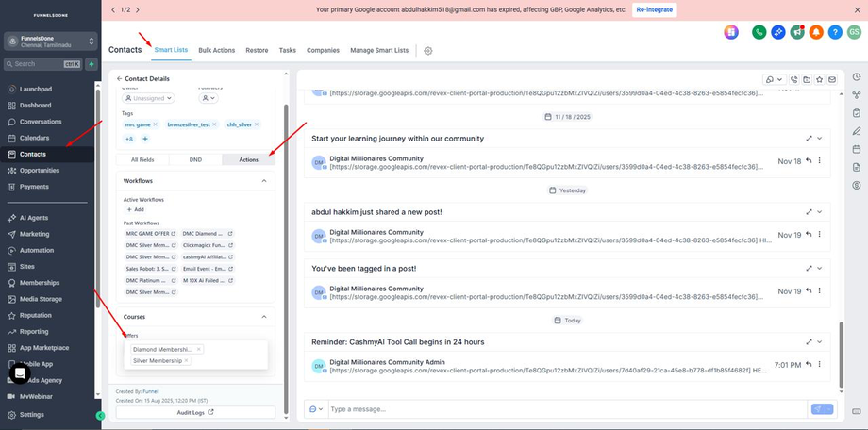Click the send message arrow button
This screenshot has width=868, height=430.
pyautogui.click(x=818, y=409)
